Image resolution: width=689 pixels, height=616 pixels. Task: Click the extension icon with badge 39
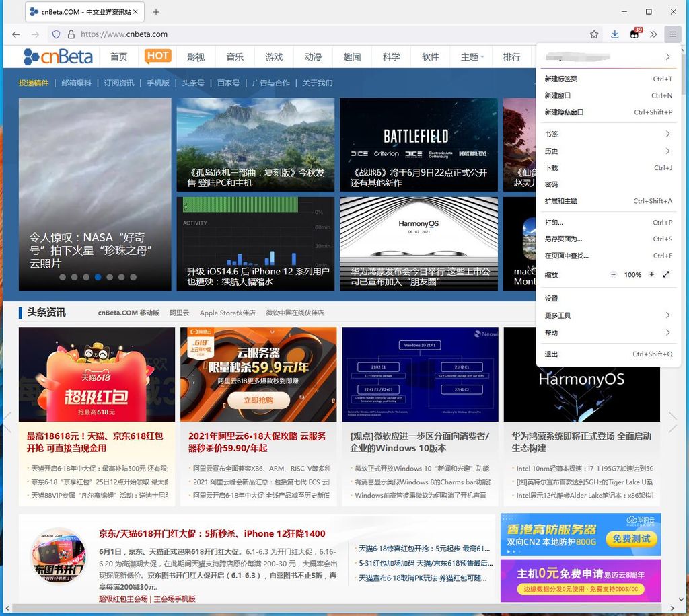(x=634, y=34)
